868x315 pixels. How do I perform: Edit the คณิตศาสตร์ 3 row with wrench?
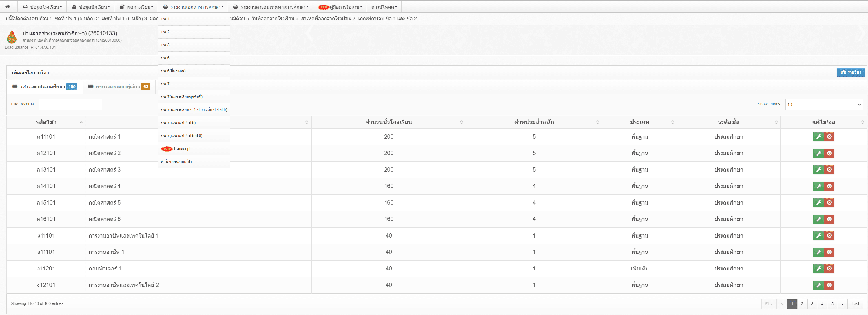(x=818, y=170)
